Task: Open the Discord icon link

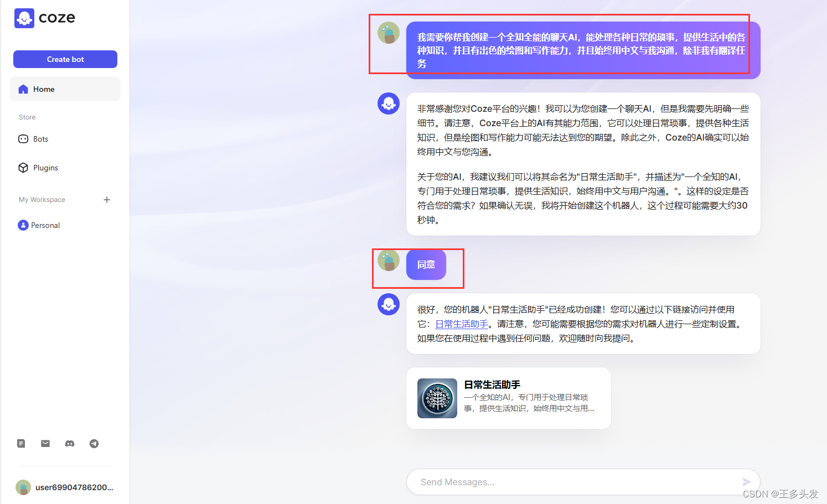Action: (70, 443)
